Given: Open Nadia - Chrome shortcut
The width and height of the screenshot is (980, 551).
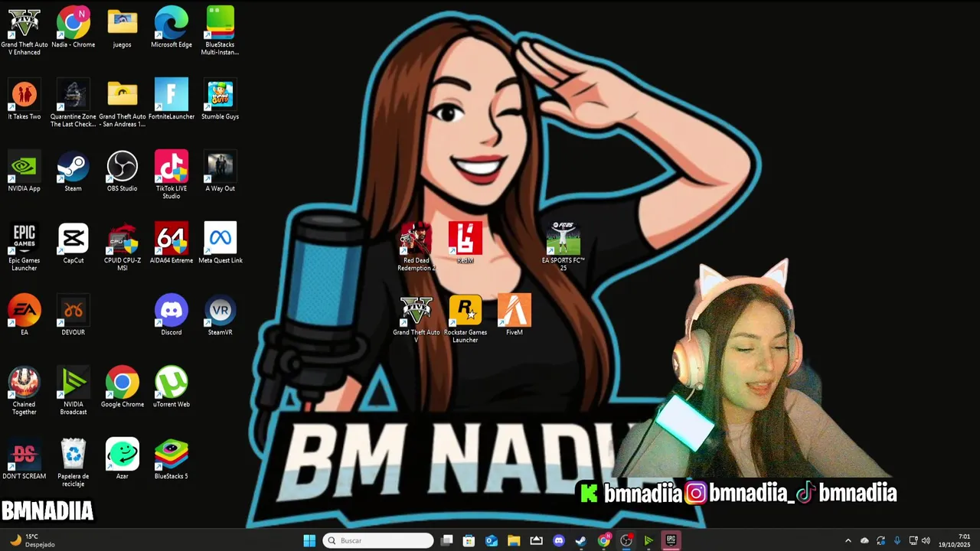Looking at the screenshot, I should pyautogui.click(x=73, y=28).
